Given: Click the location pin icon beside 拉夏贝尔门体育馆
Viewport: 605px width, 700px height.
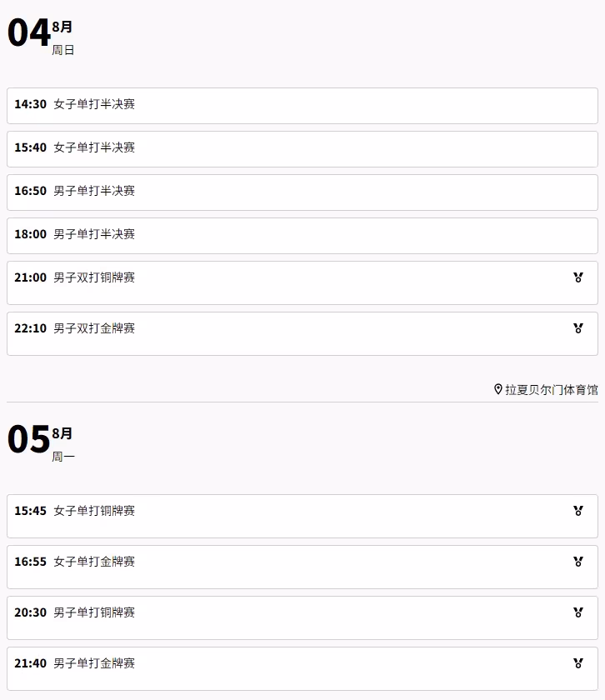Looking at the screenshot, I should tap(498, 389).
